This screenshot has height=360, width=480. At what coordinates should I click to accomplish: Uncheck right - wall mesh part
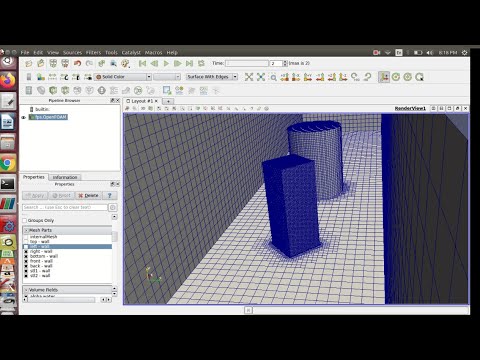click(26, 251)
